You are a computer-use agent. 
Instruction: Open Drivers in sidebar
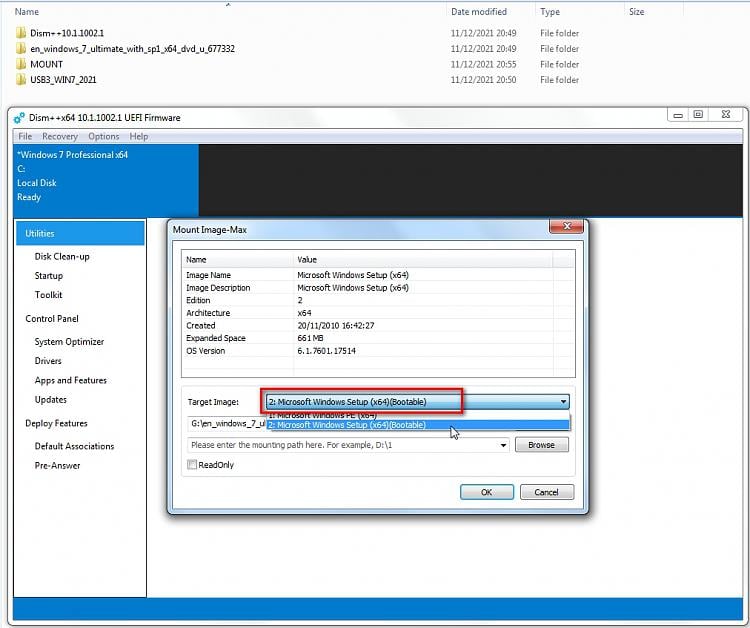(x=48, y=361)
